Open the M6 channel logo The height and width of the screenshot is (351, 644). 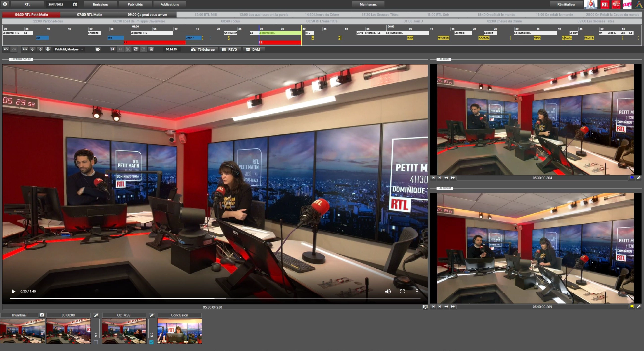coord(590,4)
